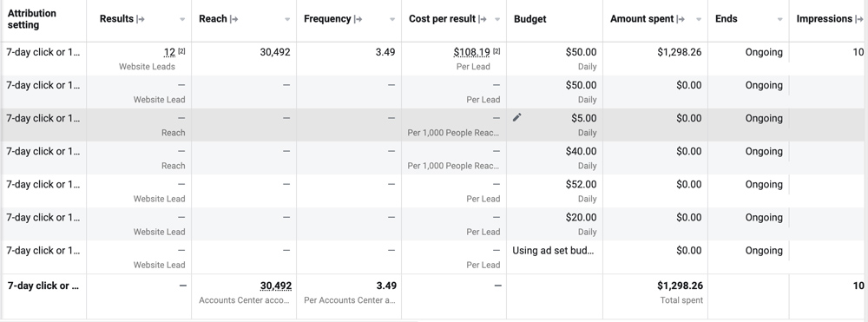Click the underlined 30,492 total reach value
868x322 pixels.
point(276,286)
